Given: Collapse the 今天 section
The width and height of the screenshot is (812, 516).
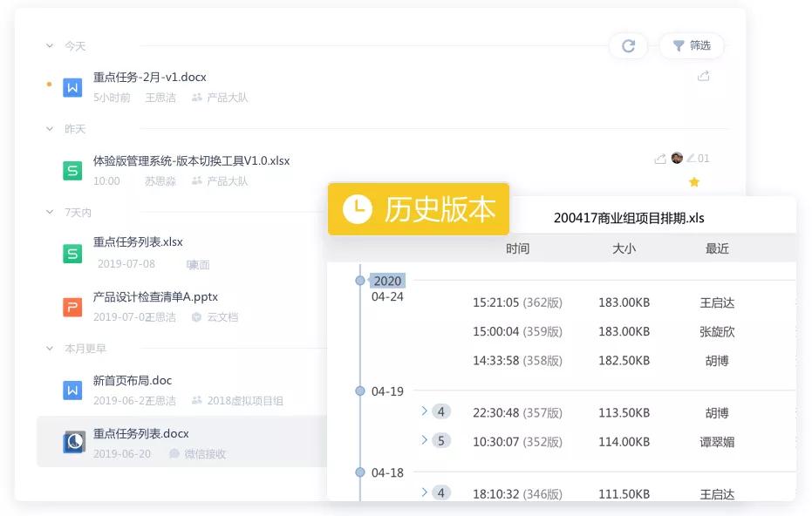Looking at the screenshot, I should pos(49,45).
